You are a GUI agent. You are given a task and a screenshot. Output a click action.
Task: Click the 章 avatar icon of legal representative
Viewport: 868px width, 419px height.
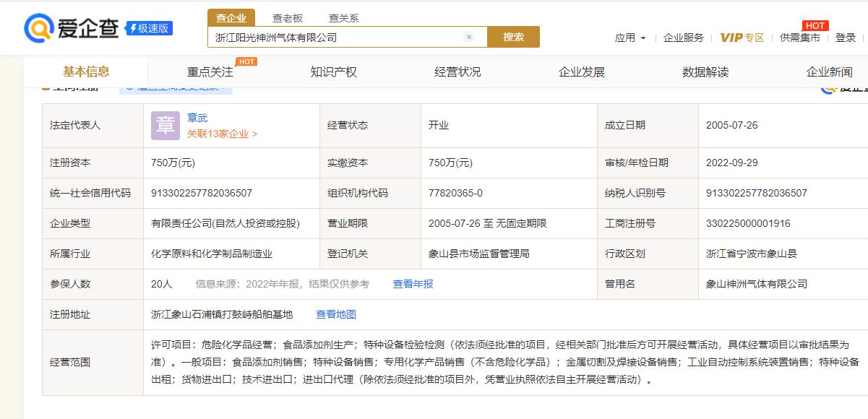click(166, 126)
